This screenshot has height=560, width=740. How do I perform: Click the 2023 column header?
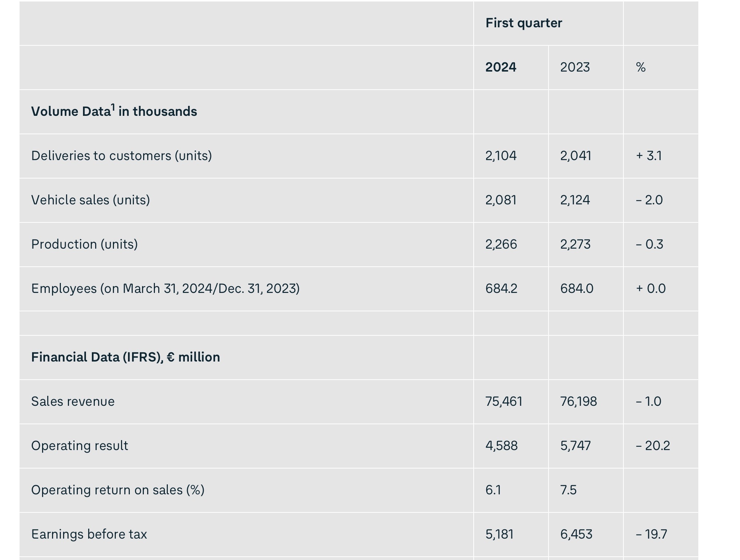point(575,68)
